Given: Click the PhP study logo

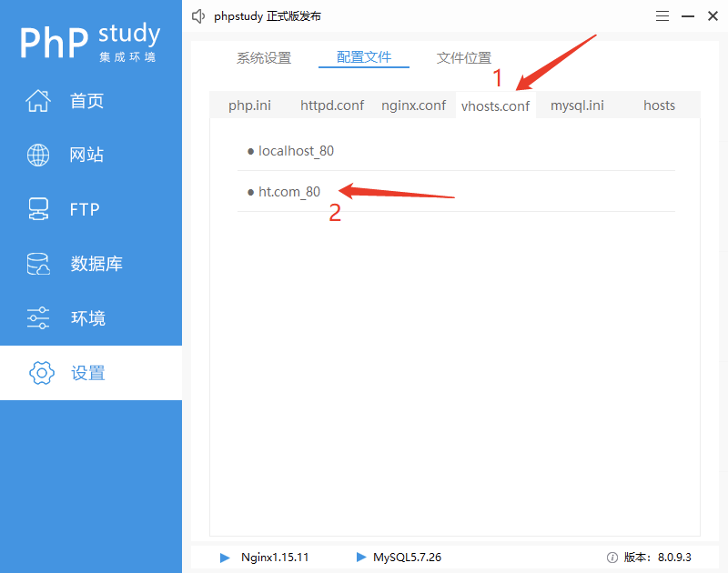Looking at the screenshot, I should (90, 42).
